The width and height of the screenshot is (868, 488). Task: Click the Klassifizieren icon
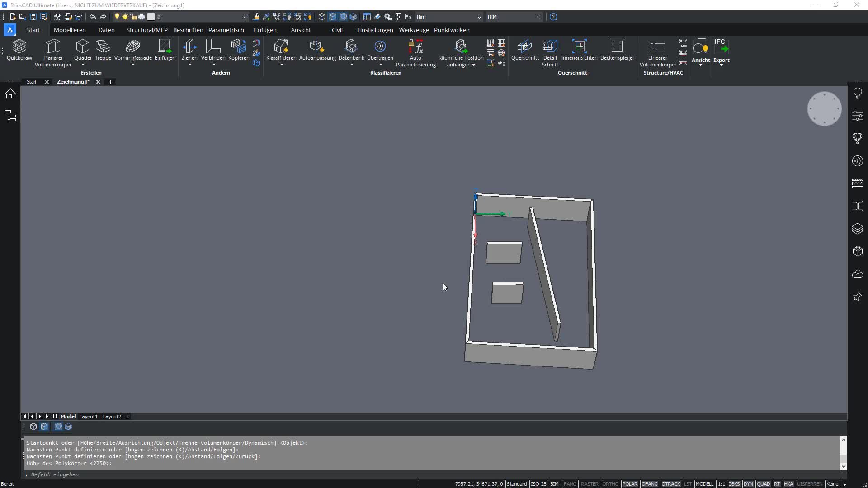281,47
